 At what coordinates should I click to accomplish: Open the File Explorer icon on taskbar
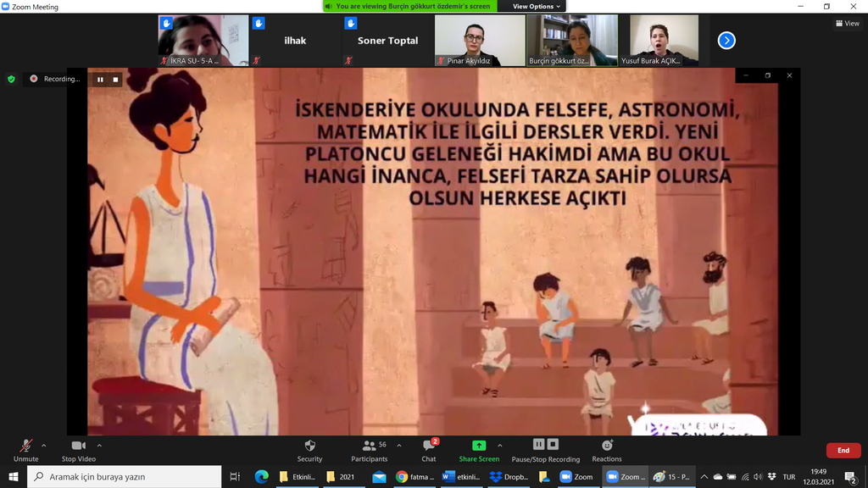click(x=543, y=476)
